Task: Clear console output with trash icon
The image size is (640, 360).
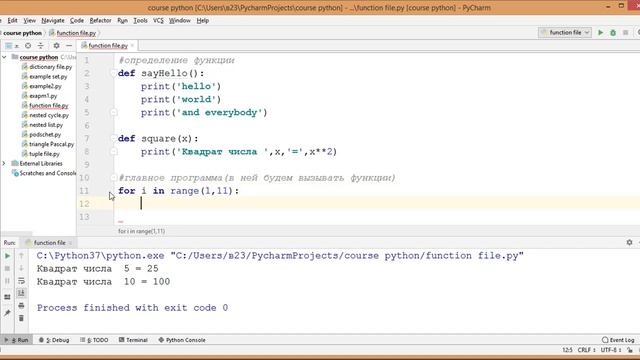Action: (x=21, y=318)
